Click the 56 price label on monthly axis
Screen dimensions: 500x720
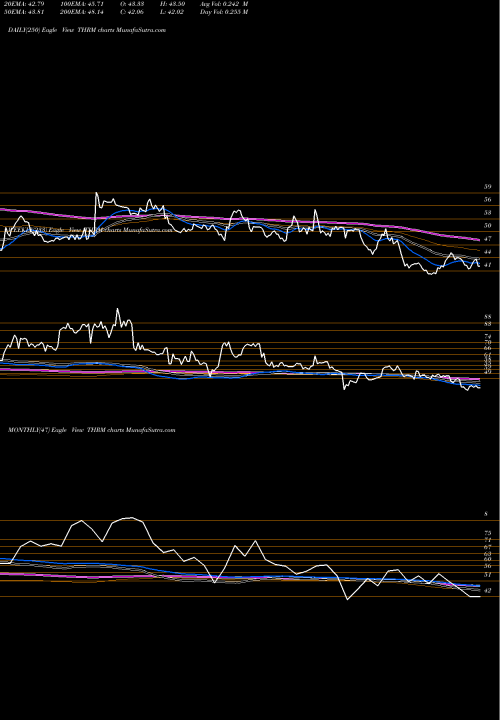coord(488,566)
